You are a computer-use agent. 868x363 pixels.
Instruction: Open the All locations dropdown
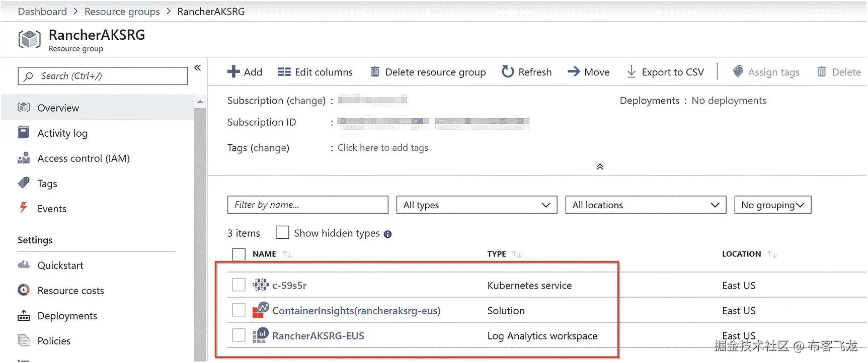pos(646,205)
